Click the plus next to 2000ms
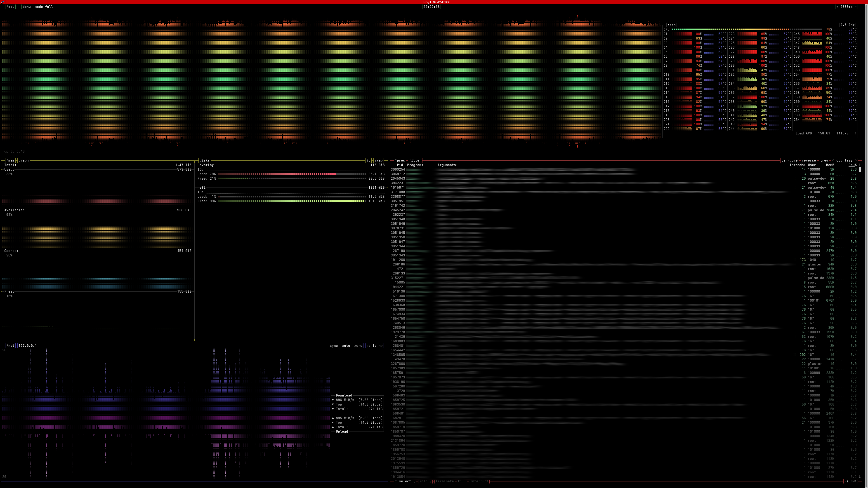 pos(837,7)
